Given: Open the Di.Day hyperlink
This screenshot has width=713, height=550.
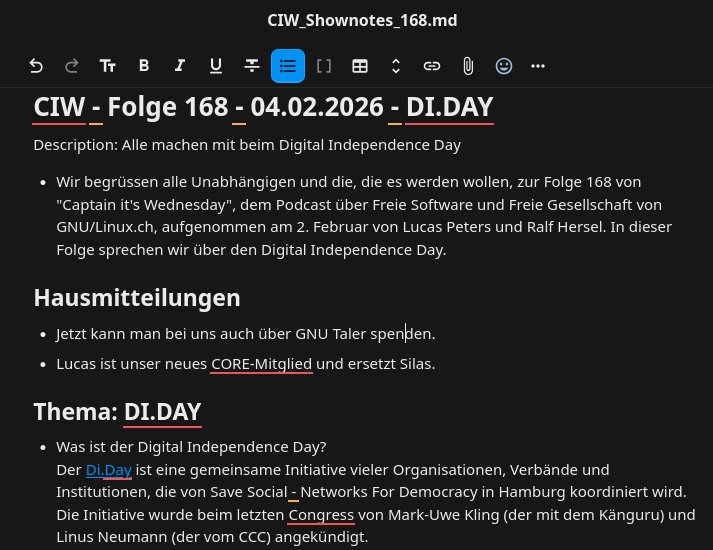Looking at the screenshot, I should pyautogui.click(x=108, y=469).
